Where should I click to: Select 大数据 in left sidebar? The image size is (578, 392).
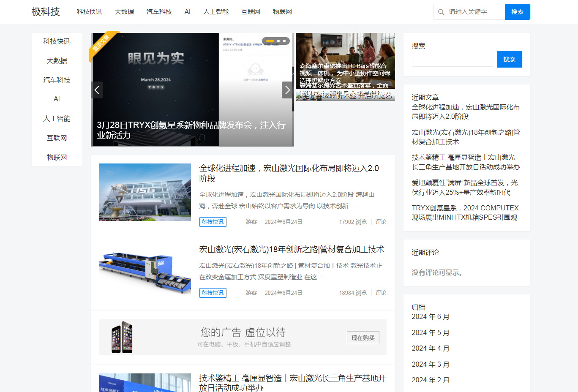(57, 61)
